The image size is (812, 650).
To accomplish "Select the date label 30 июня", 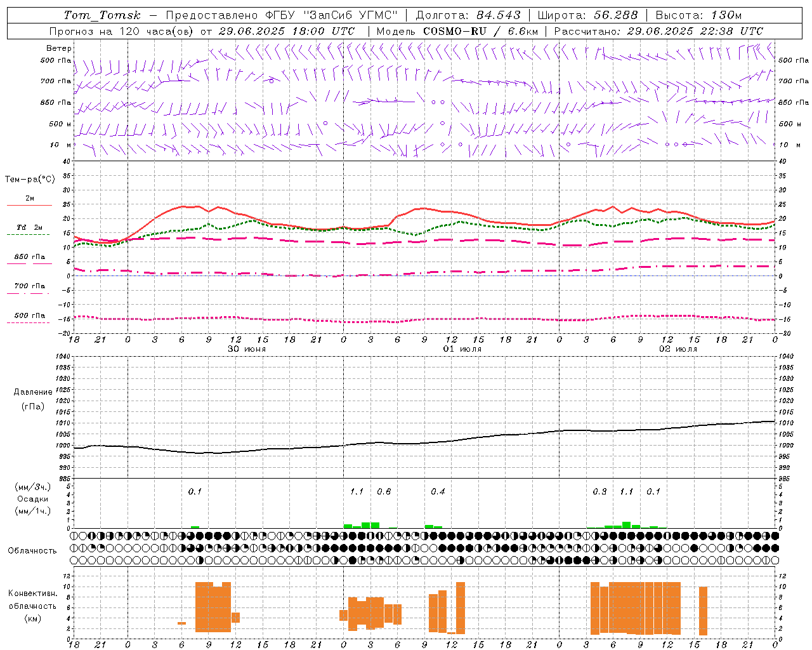I will tap(247, 349).
